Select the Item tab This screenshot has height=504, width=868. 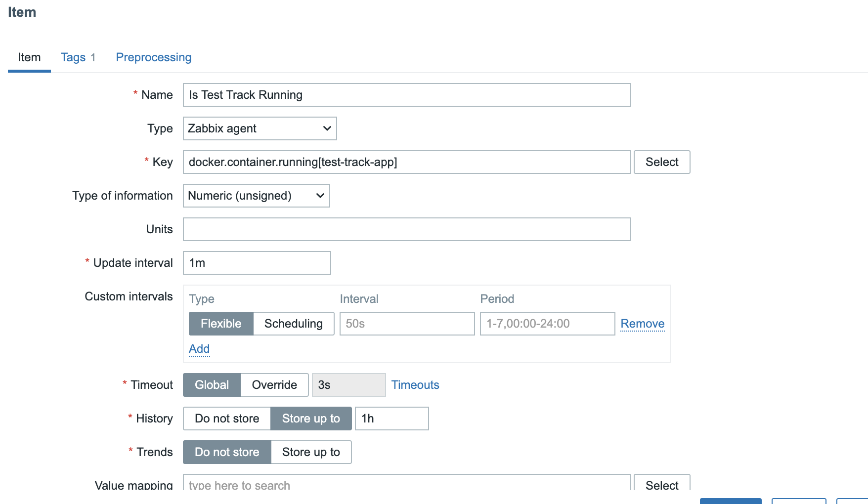pyautogui.click(x=29, y=57)
